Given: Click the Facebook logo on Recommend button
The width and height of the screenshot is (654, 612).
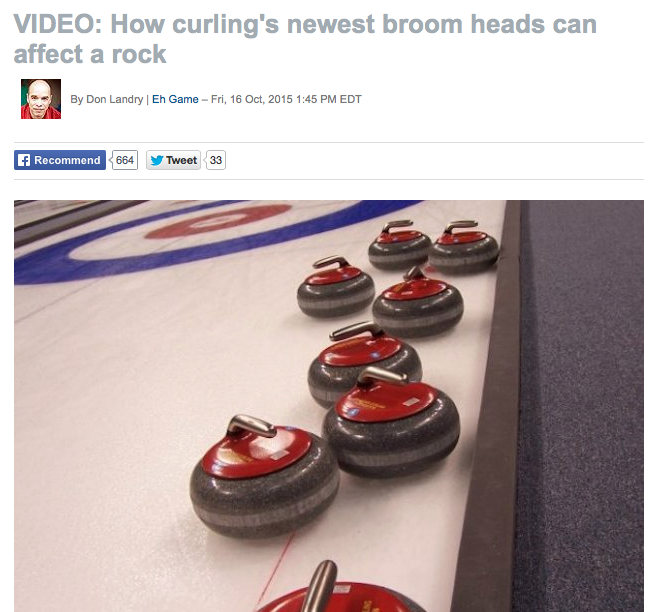Looking at the screenshot, I should [x=24, y=160].
